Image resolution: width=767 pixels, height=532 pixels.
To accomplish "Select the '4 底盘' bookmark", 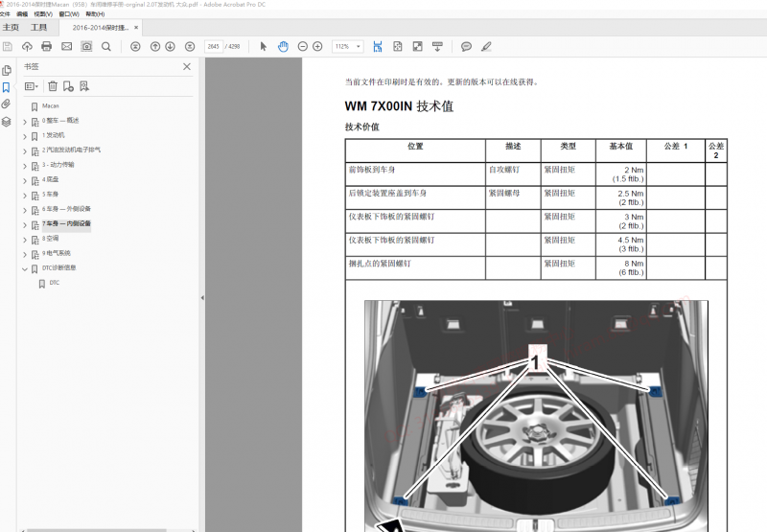I will tap(50, 180).
